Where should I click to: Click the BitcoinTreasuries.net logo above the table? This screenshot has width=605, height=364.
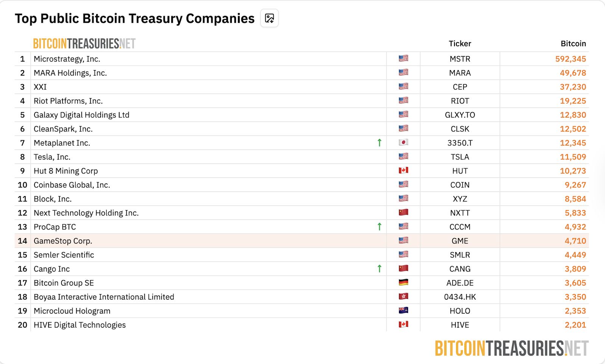tap(84, 44)
